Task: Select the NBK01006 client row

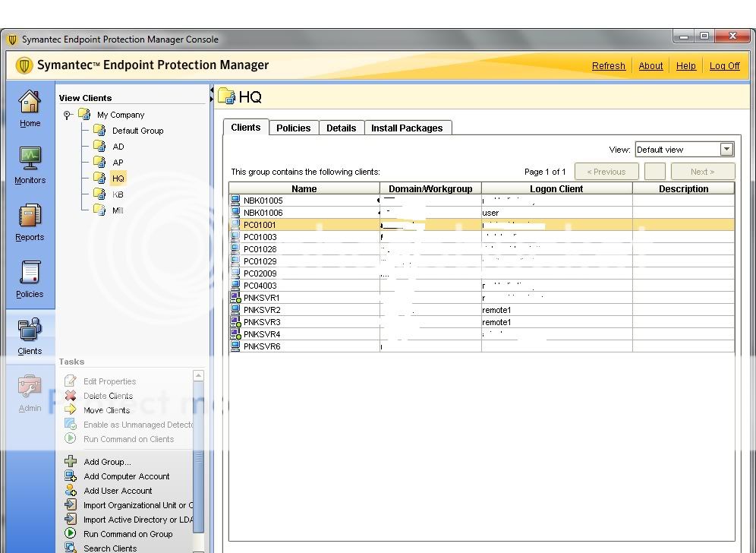Action: (x=482, y=213)
